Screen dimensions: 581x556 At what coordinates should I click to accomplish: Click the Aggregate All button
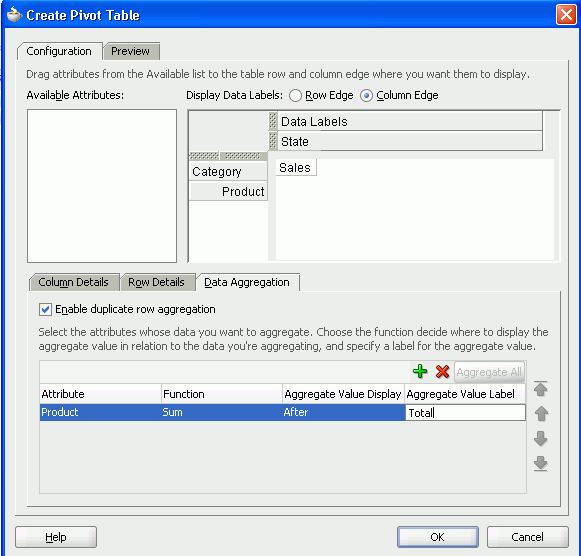tap(489, 372)
